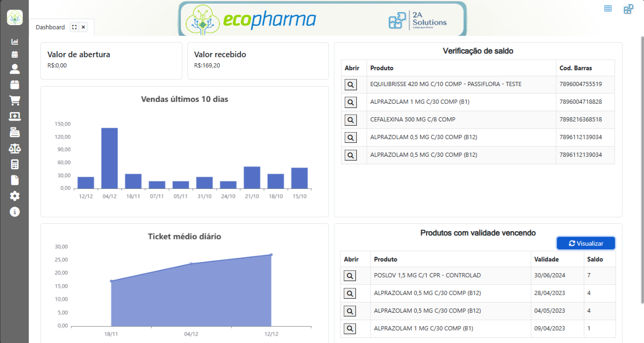644x343 pixels.
Task: Open the calculator sidebar icon
Action: tap(15, 164)
